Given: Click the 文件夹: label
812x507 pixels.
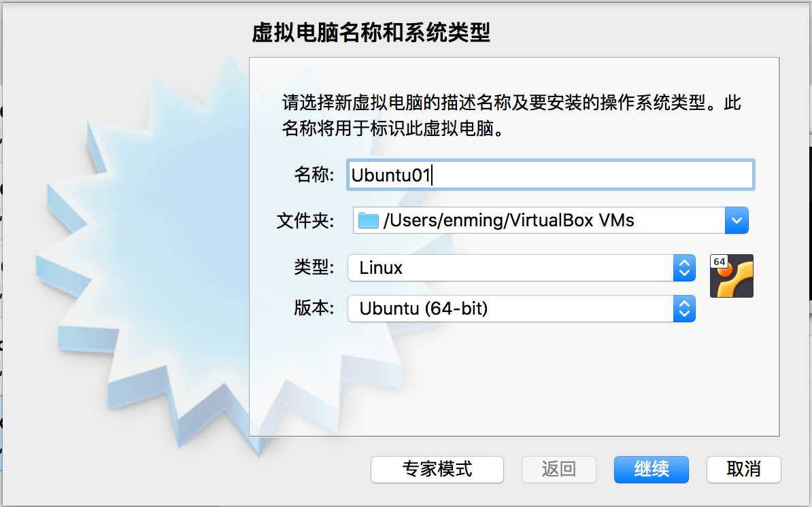Looking at the screenshot, I should [x=305, y=220].
